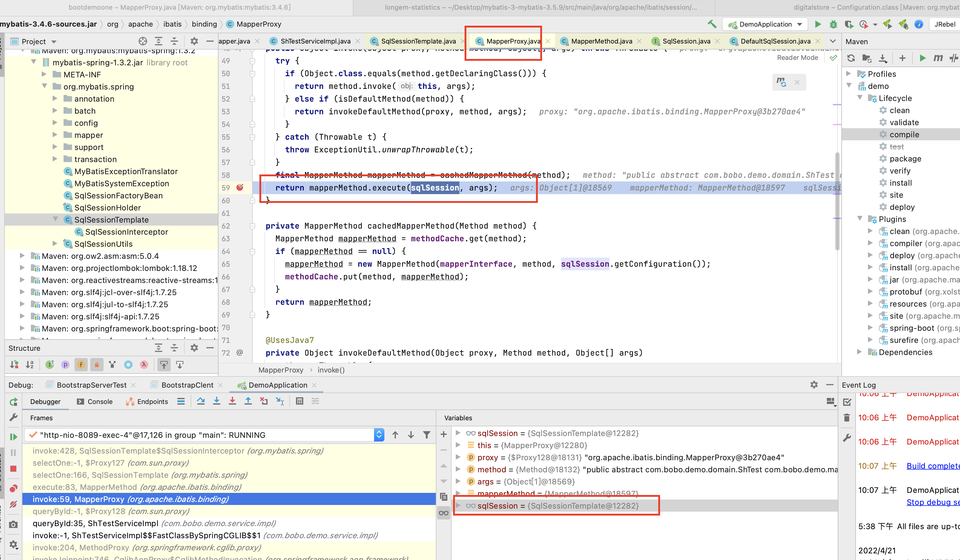Click the Reader Mode label in editor
Viewport: 960px width, 560px height.
tap(797, 57)
